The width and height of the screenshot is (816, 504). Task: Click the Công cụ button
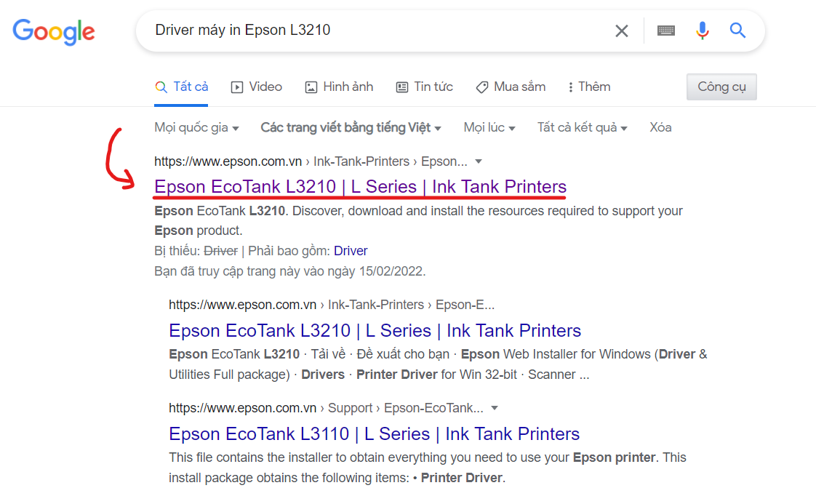[721, 87]
